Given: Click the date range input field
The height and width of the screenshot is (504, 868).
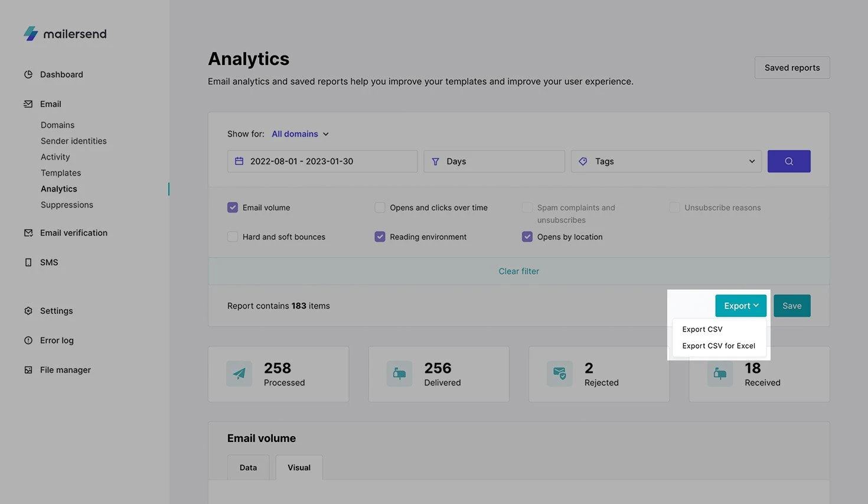Looking at the screenshot, I should pyautogui.click(x=322, y=161).
